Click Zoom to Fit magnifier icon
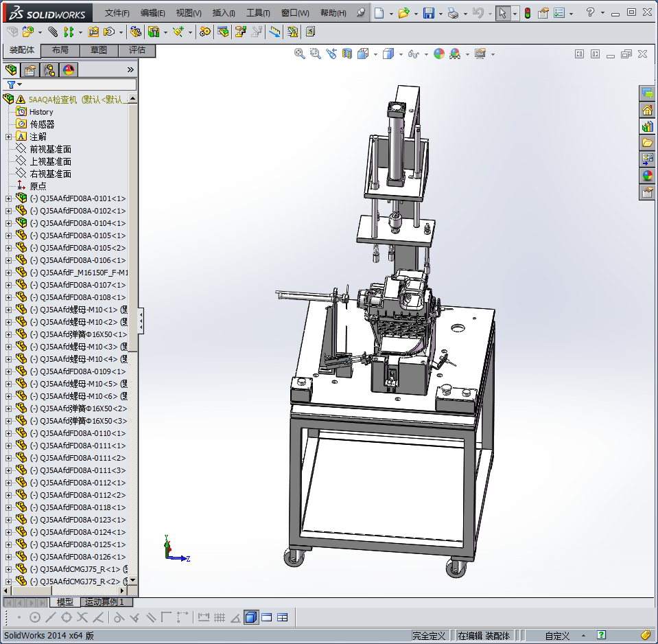The height and width of the screenshot is (644, 658). pos(299,54)
